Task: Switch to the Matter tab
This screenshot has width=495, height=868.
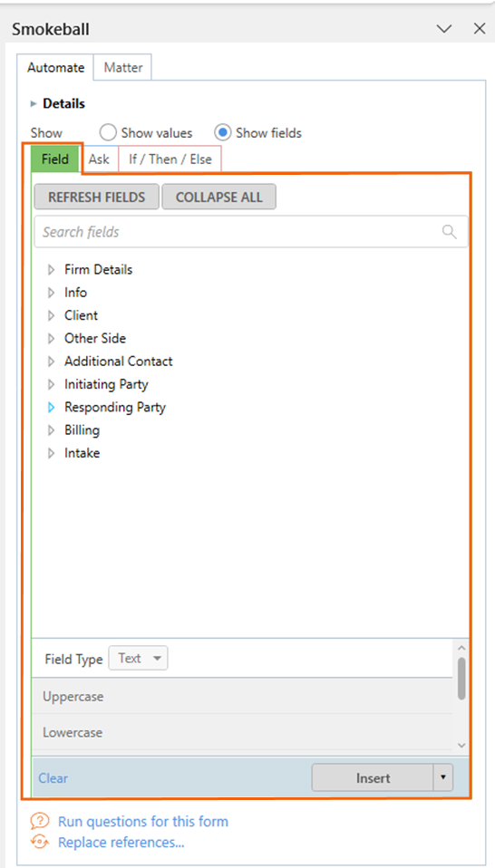Action: 123,68
